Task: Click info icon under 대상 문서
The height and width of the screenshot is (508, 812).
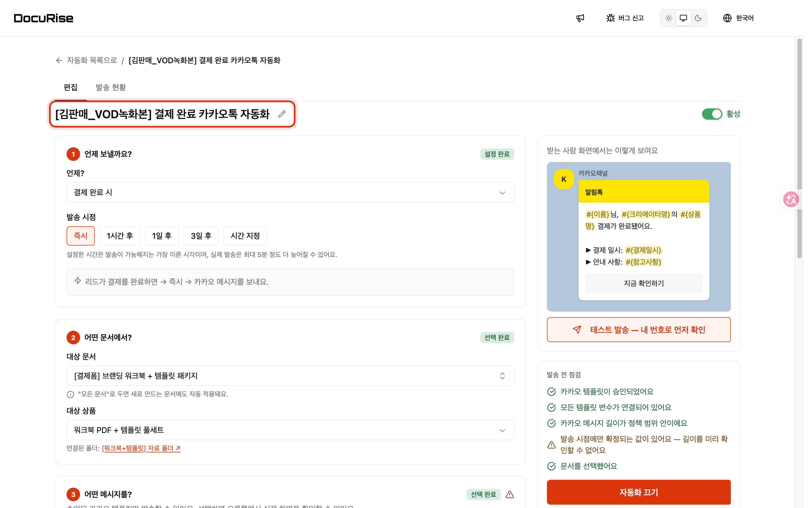Action: coord(70,395)
